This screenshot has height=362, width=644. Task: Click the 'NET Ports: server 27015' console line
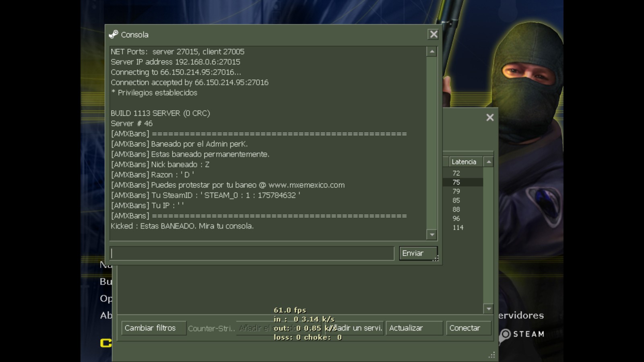[178, 51]
